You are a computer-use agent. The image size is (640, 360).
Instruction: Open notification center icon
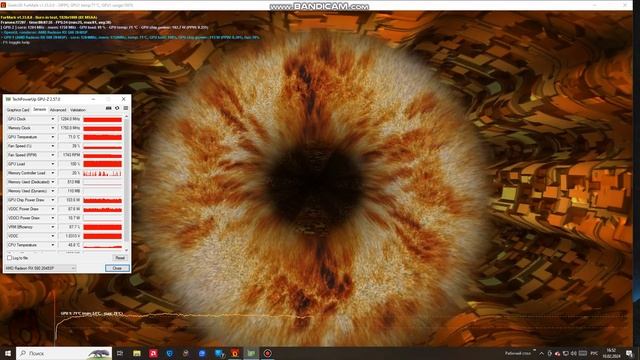coord(629,353)
